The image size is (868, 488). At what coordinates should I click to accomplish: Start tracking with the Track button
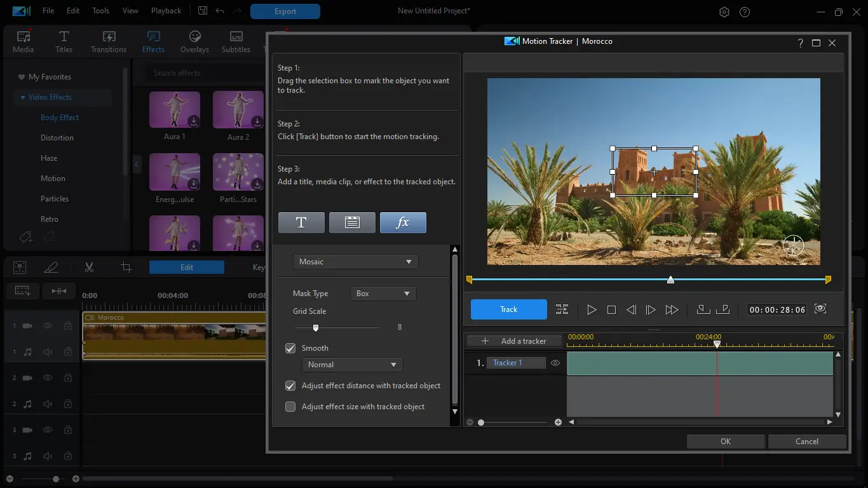(x=508, y=309)
